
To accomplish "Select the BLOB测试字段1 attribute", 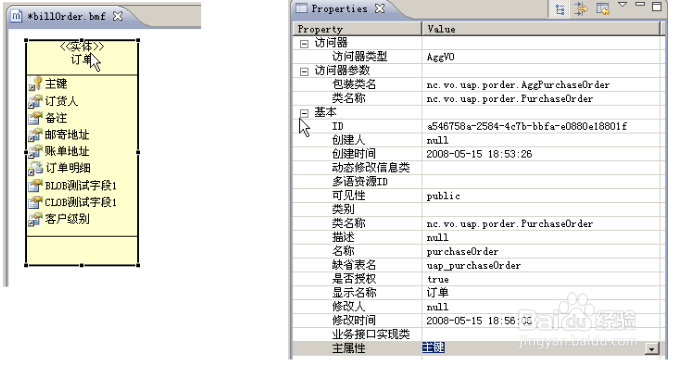I will click(x=81, y=185).
